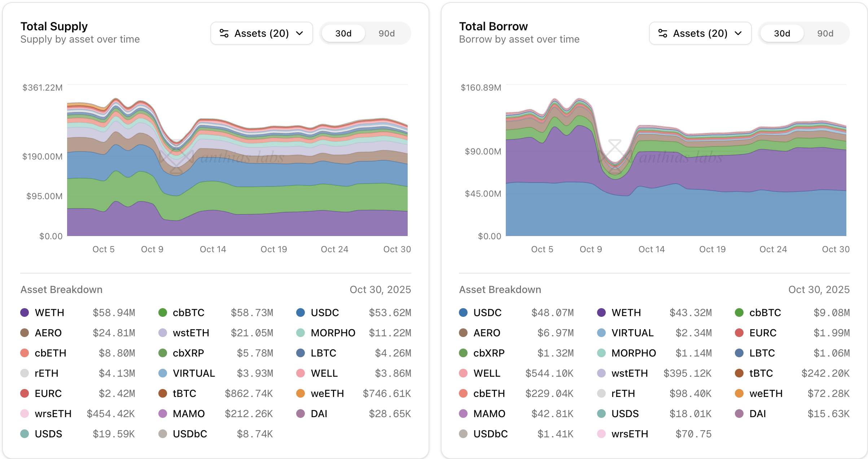The height and width of the screenshot is (459, 868).
Task: Open the Assets (20) dropdown for Total Borrow
Action: [700, 34]
